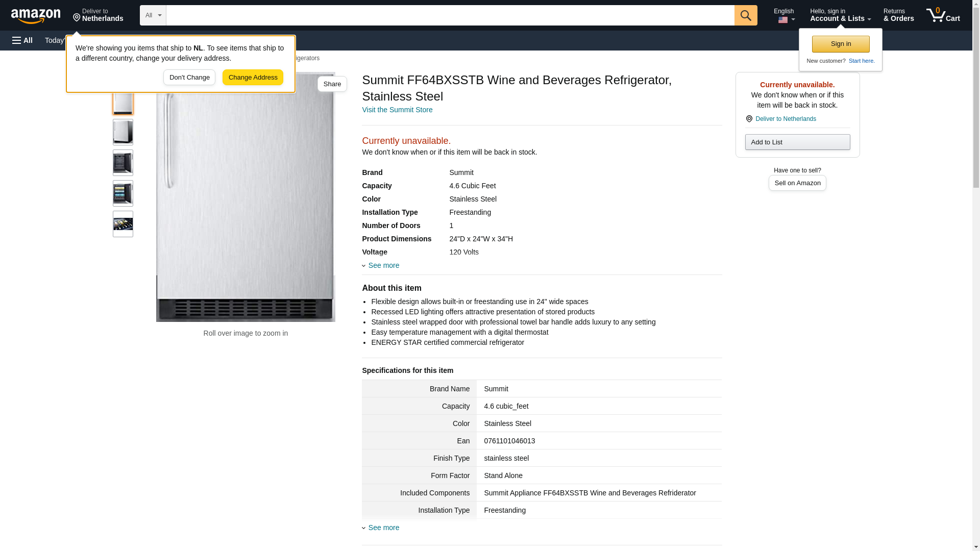
Task: Visit the Summit Store link
Action: click(x=397, y=110)
